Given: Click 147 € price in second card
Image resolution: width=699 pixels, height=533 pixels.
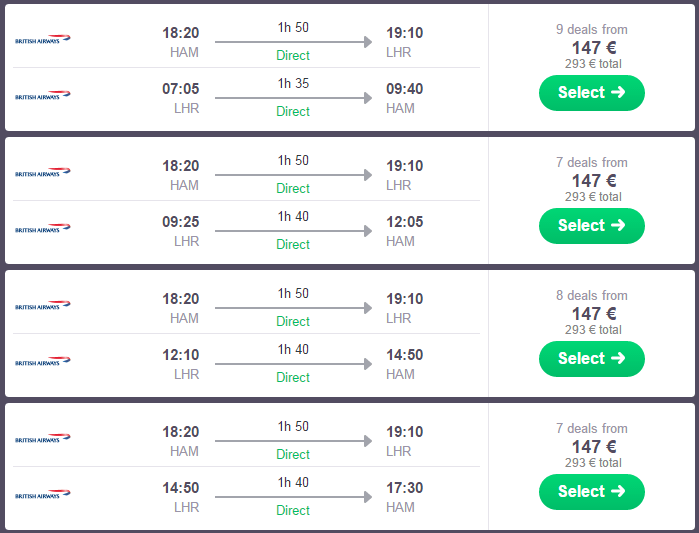Looking at the screenshot, I should (593, 180).
